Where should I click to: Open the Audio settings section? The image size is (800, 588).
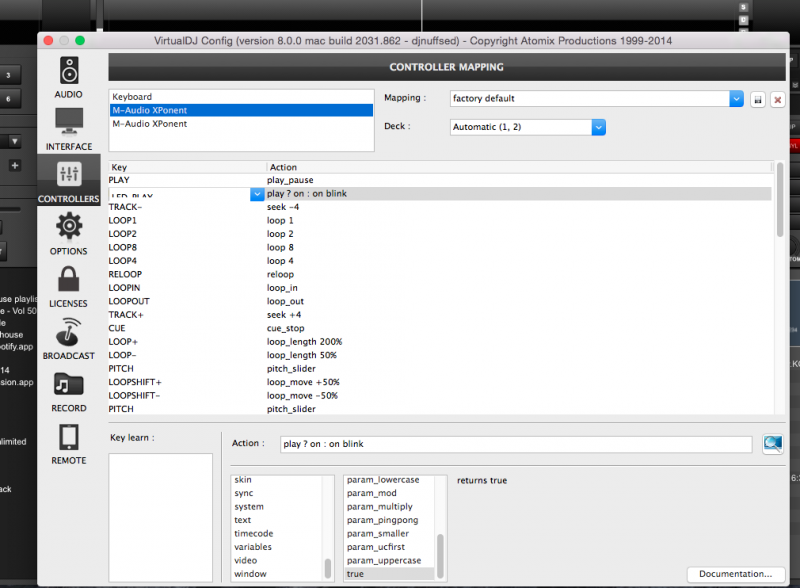pos(69,78)
